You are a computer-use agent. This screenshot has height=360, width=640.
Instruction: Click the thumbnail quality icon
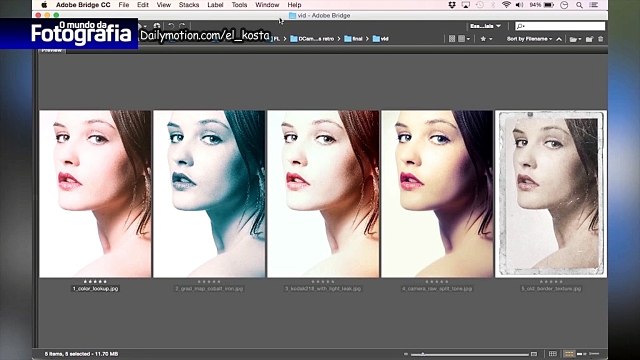pyautogui.click(x=452, y=39)
